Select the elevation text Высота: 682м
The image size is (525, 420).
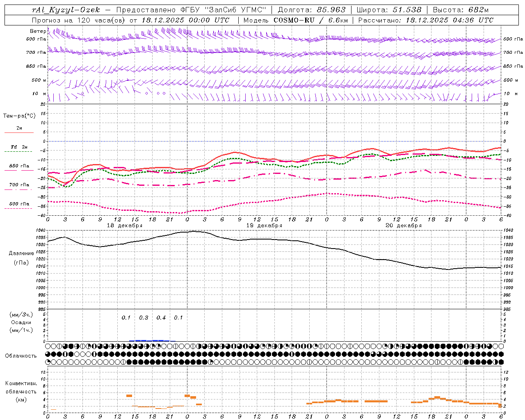(x=461, y=10)
